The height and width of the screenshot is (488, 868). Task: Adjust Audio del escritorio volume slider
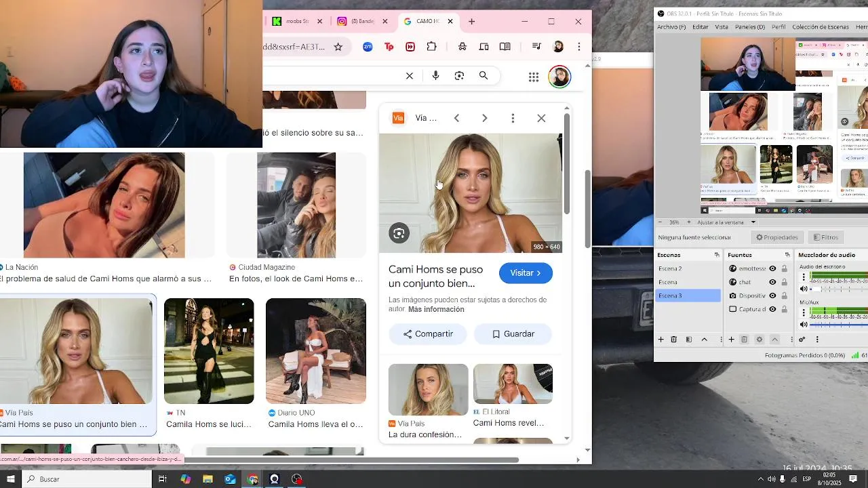pos(840,289)
